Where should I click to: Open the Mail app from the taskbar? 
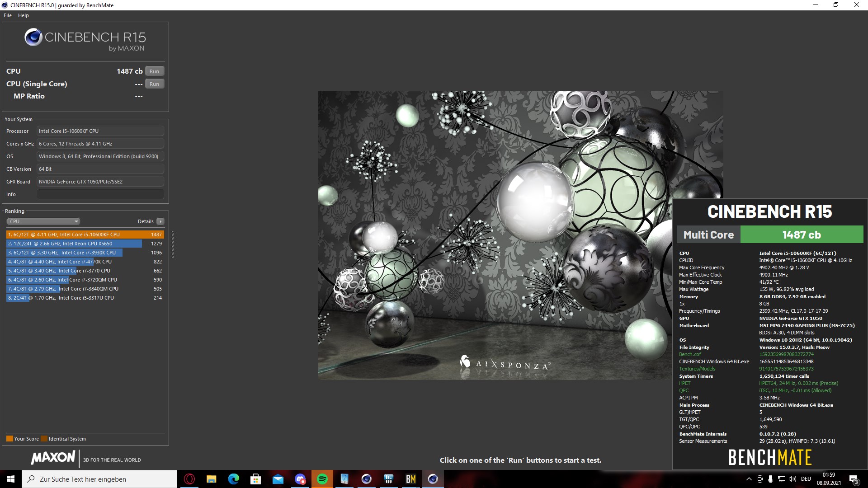(278, 479)
